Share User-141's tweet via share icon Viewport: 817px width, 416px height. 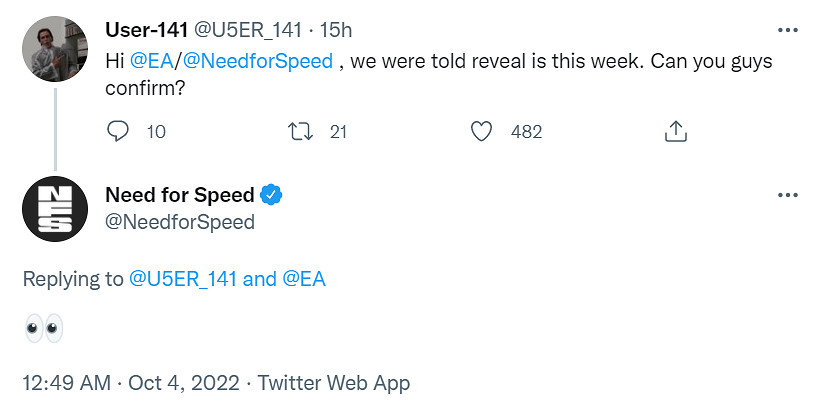tap(675, 131)
